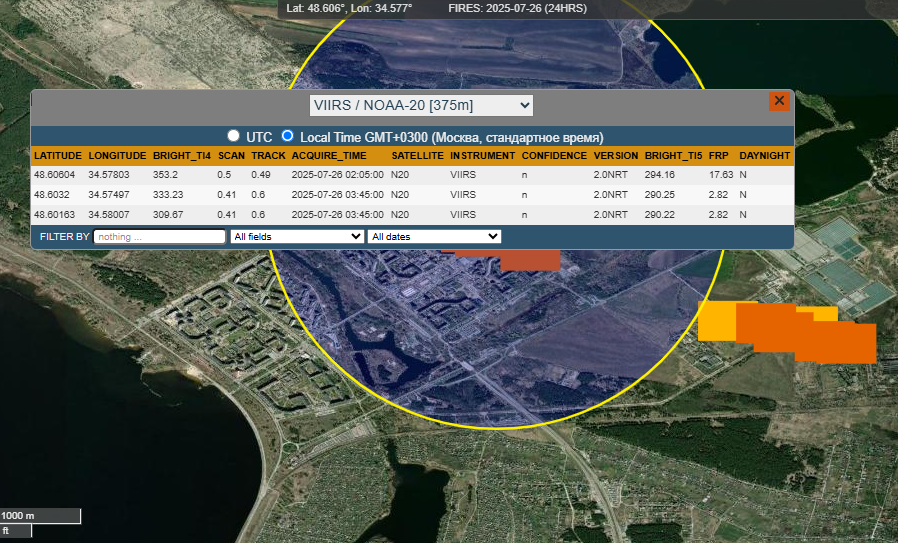Select the Local Time GMT+0300 radio button
The image size is (898, 543).
pyautogui.click(x=287, y=136)
